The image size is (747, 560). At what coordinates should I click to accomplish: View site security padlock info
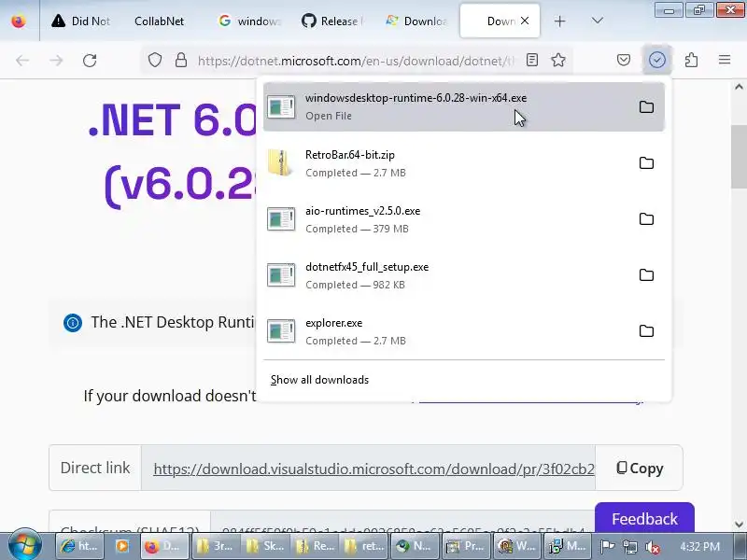tap(181, 61)
